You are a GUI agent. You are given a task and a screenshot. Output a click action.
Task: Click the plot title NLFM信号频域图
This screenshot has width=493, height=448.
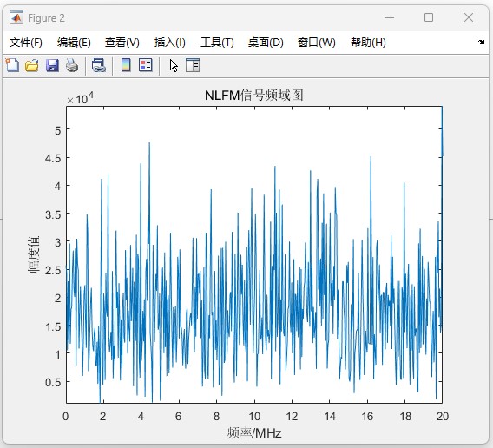[x=254, y=95]
